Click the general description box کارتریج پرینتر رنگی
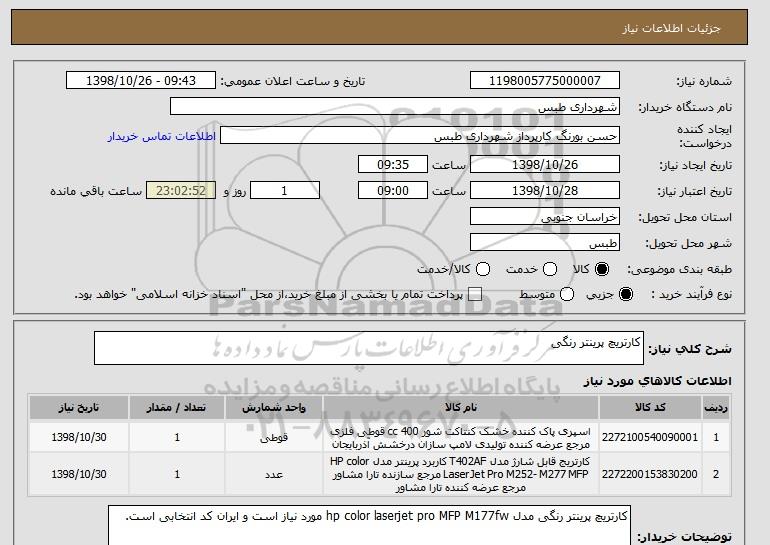The width and height of the screenshot is (770, 545). coord(369,348)
